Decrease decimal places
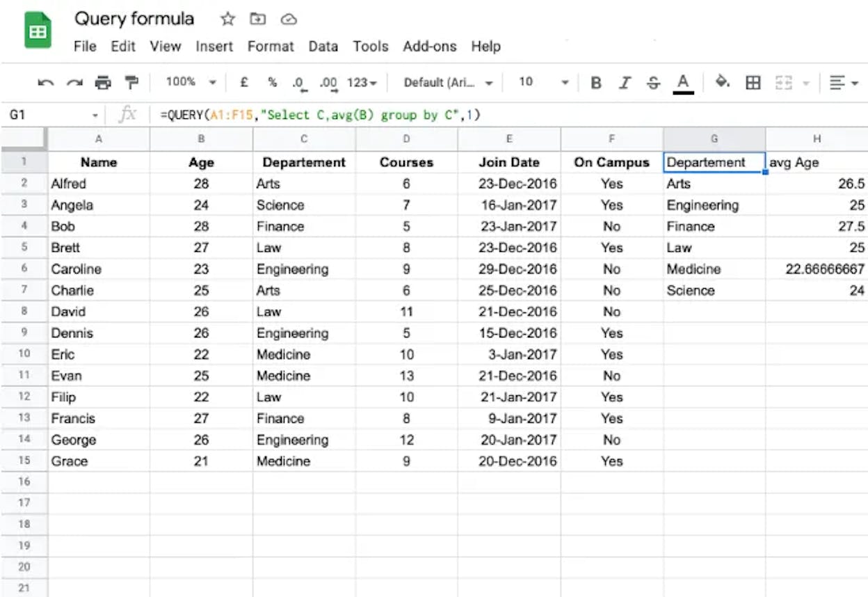Image resolution: width=868 pixels, height=597 pixels. click(x=300, y=83)
